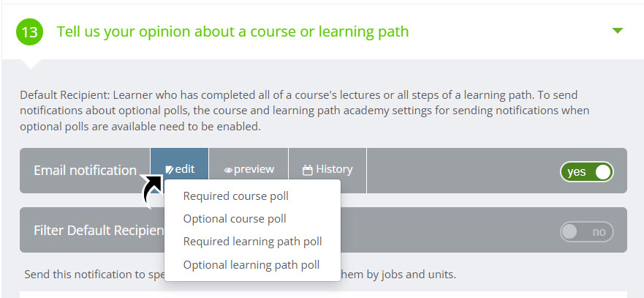Viewport: 644px width, 298px height.
Task: Close the edit dropdown via the edit label
Action: click(x=185, y=169)
